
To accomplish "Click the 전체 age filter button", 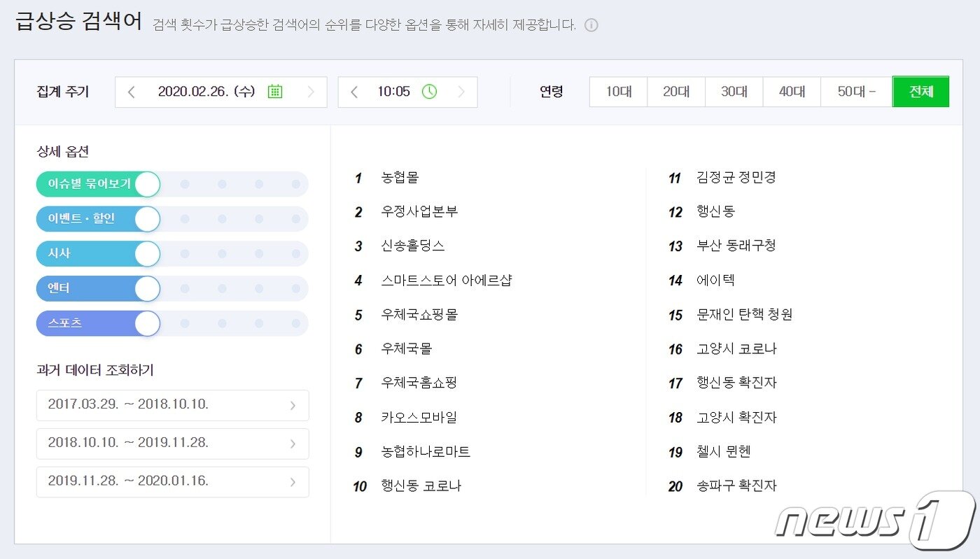I will point(921,91).
